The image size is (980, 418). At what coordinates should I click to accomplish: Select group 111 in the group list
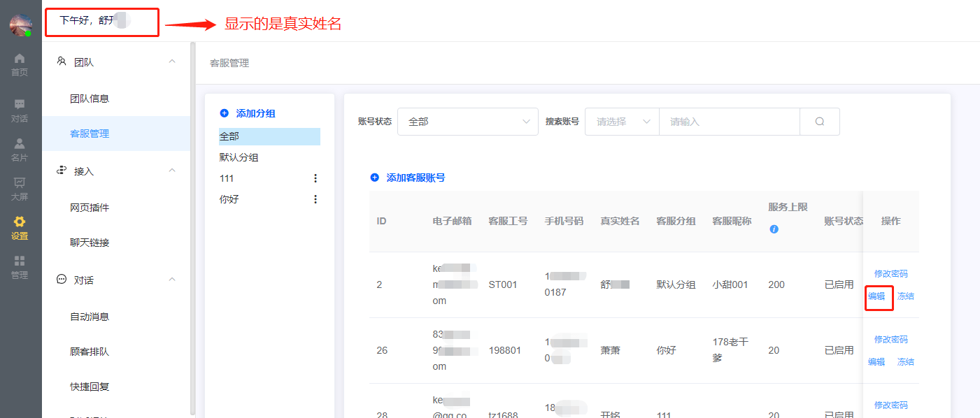(x=227, y=178)
